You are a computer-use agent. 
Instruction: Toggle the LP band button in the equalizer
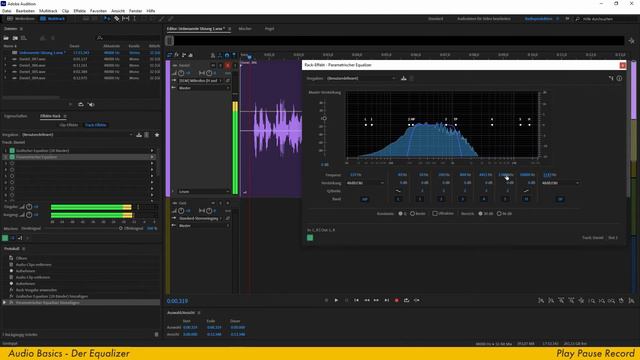click(x=560, y=199)
